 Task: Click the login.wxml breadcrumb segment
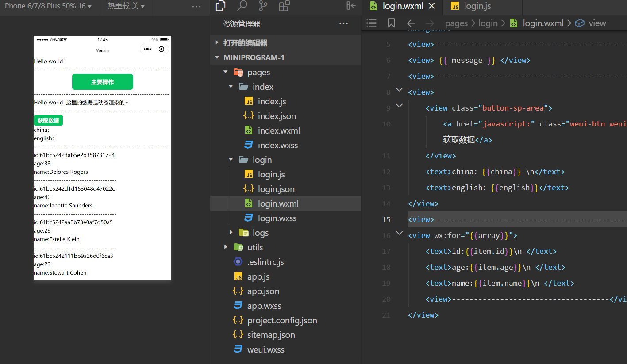click(543, 23)
